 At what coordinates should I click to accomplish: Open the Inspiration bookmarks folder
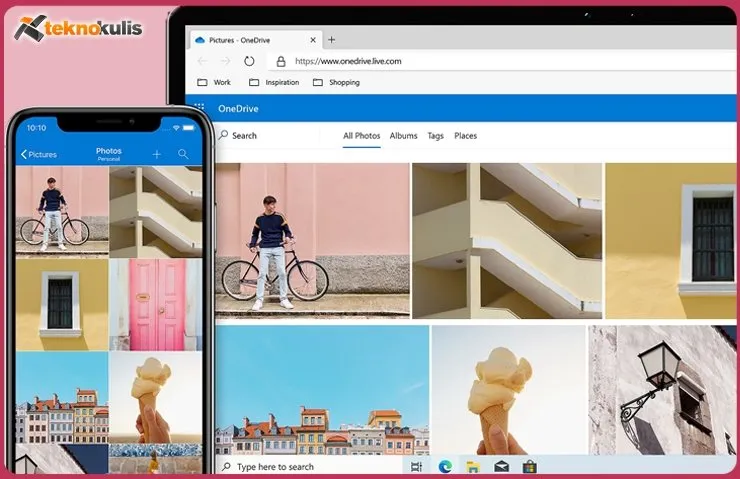274,82
